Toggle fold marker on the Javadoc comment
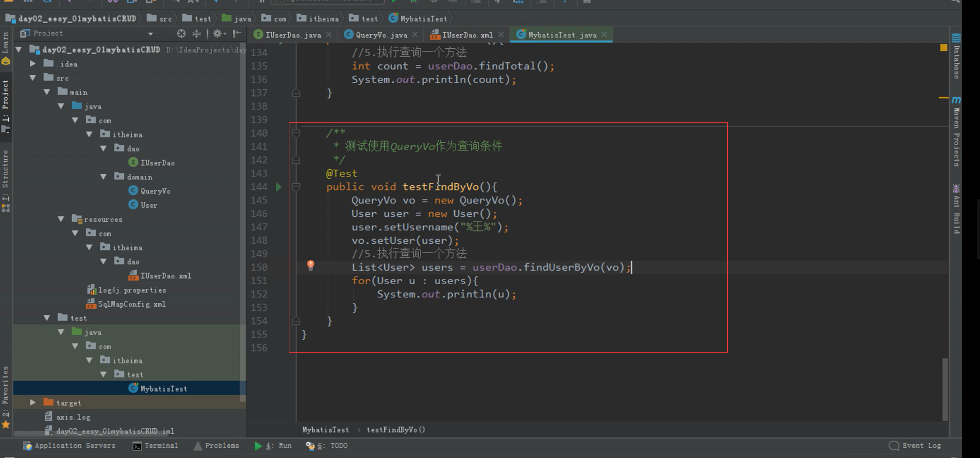Image resolution: width=980 pixels, height=458 pixels. tap(296, 133)
